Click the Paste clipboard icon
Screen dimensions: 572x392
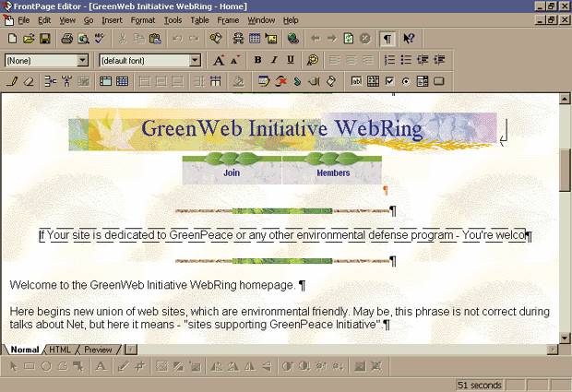coord(155,39)
